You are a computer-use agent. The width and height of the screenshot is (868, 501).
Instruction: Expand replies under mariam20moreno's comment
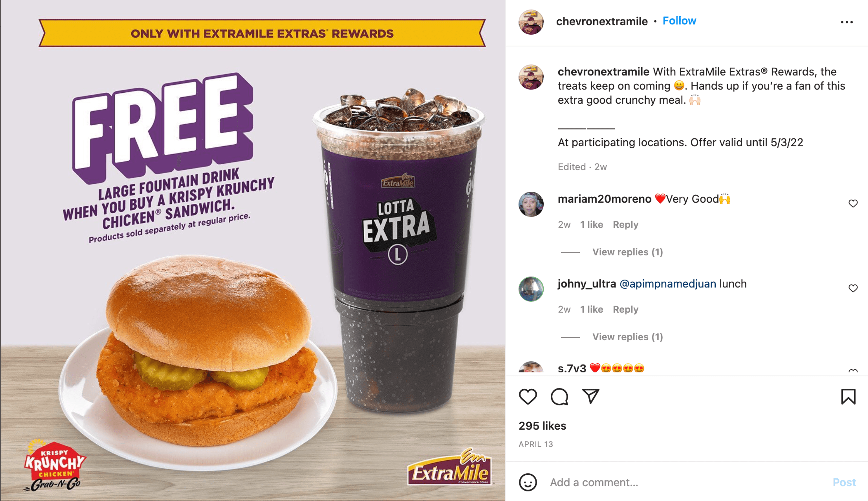[627, 252]
